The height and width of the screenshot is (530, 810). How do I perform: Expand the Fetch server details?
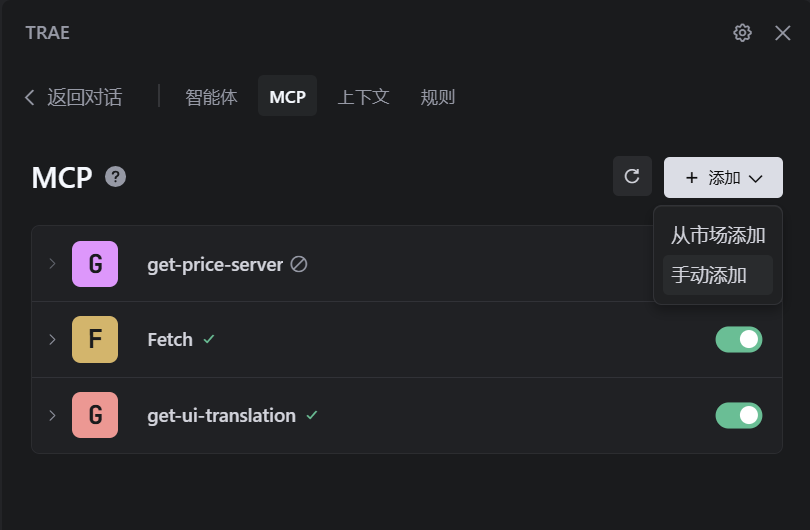pyautogui.click(x=52, y=340)
